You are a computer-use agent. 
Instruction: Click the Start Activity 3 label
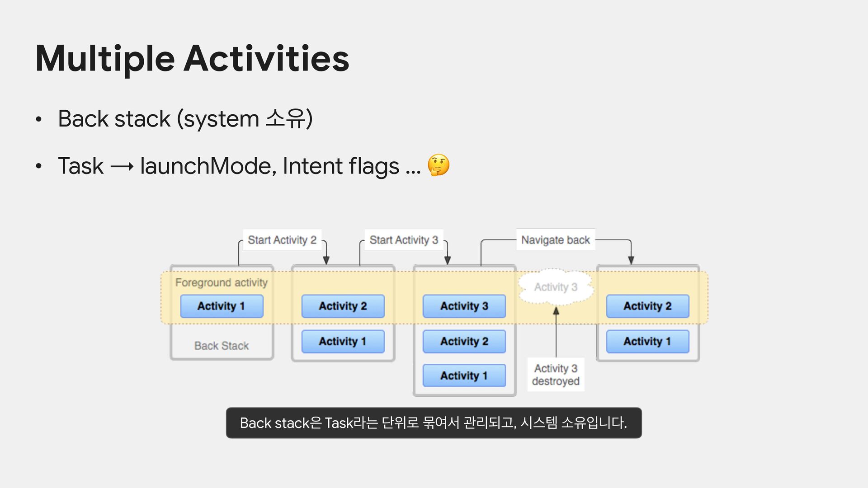click(404, 240)
